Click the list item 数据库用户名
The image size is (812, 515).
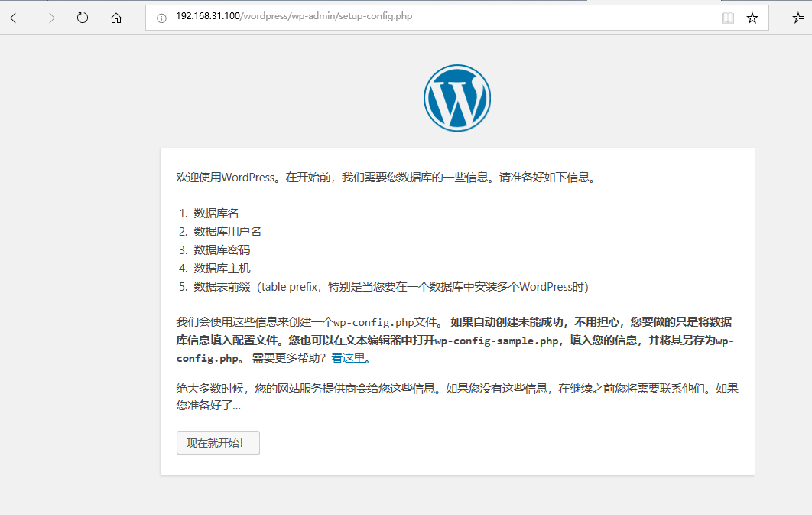tap(227, 232)
